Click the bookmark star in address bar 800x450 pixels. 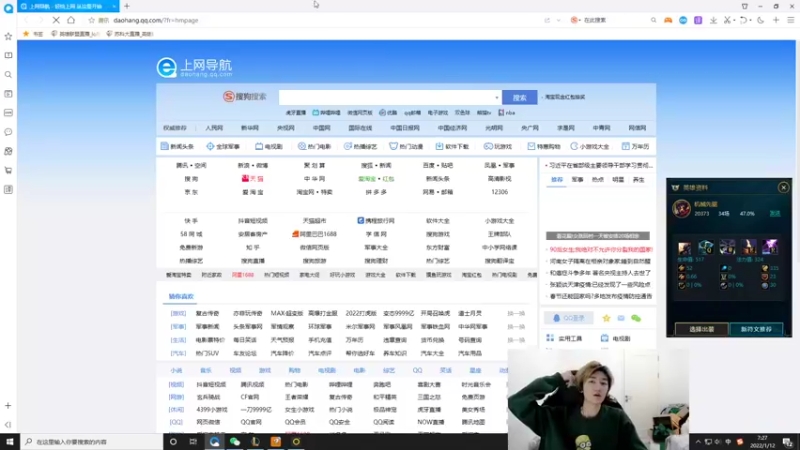[x=91, y=20]
